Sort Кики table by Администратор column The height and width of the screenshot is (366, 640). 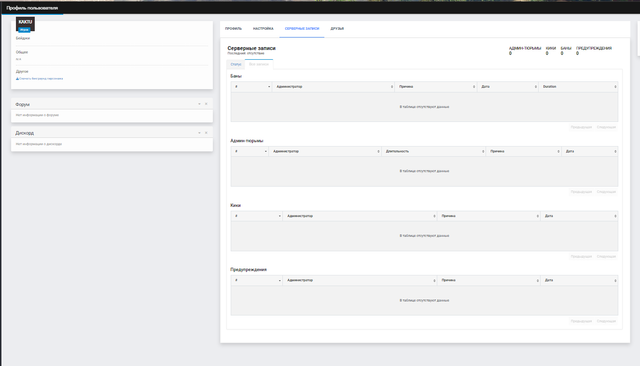coord(360,216)
